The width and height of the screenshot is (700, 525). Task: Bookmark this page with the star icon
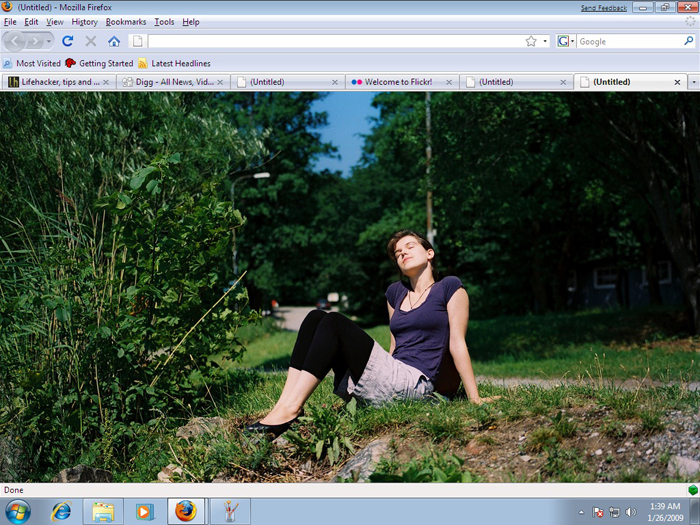tap(531, 42)
